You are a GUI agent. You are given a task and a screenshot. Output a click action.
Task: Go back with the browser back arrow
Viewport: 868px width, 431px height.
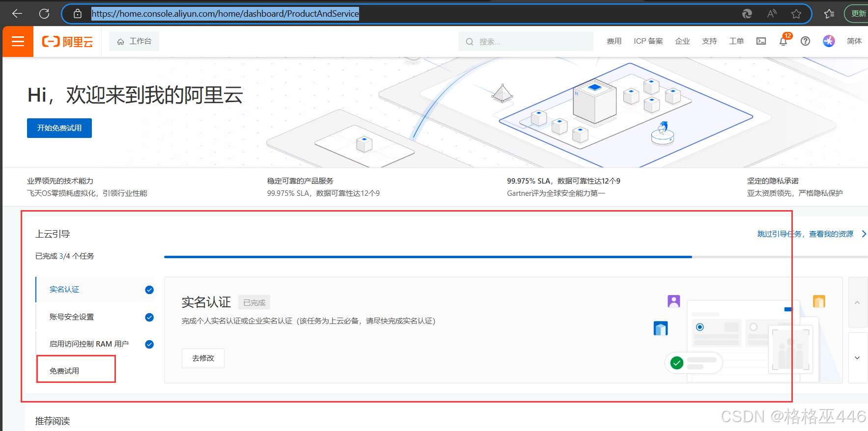[x=17, y=14]
